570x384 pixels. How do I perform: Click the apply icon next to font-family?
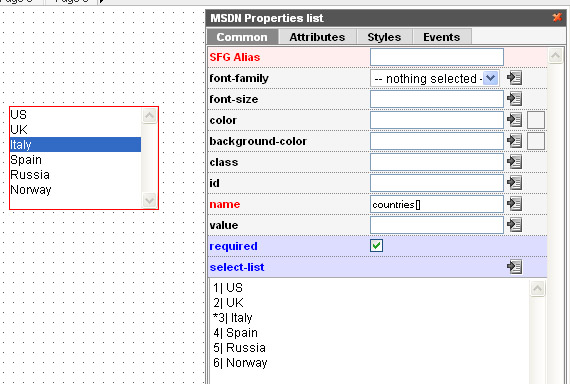(x=515, y=78)
